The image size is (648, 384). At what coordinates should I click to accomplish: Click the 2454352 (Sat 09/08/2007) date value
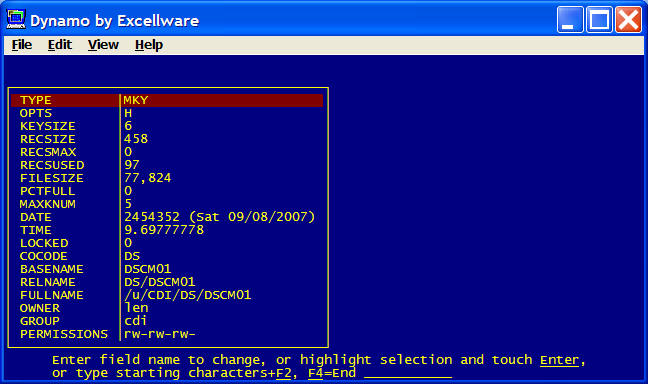(x=219, y=217)
